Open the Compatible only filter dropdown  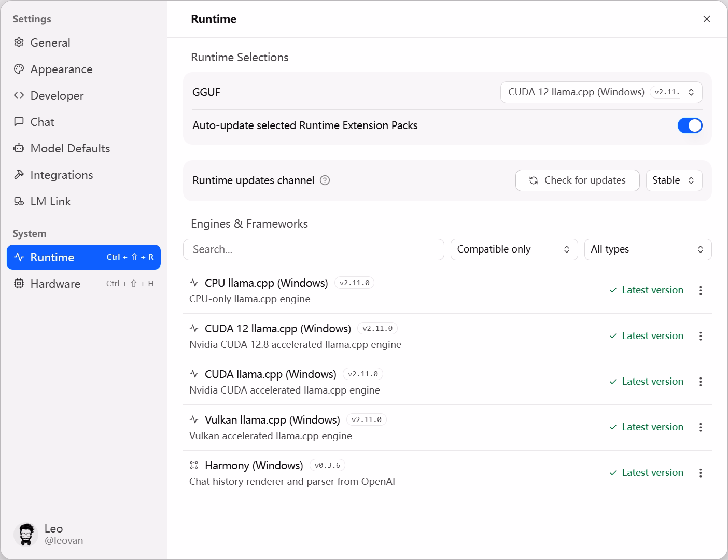513,249
